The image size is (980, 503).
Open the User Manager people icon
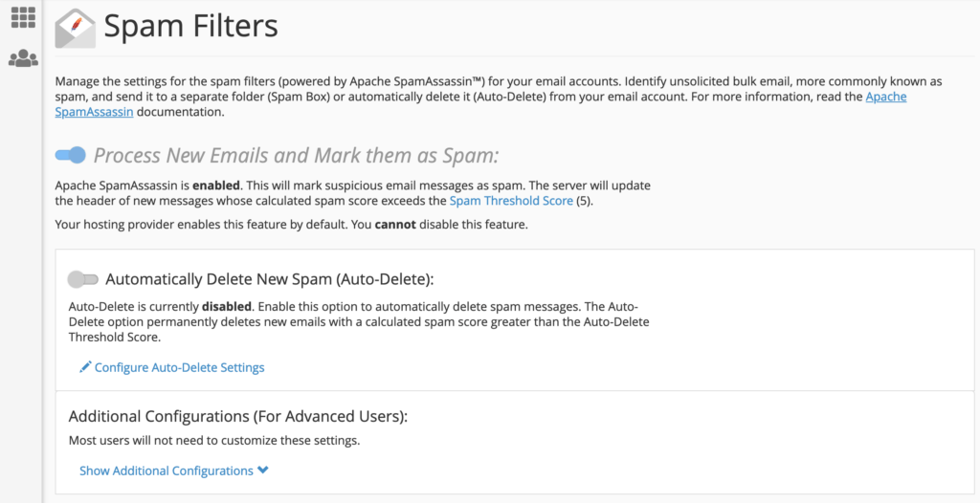click(x=23, y=58)
